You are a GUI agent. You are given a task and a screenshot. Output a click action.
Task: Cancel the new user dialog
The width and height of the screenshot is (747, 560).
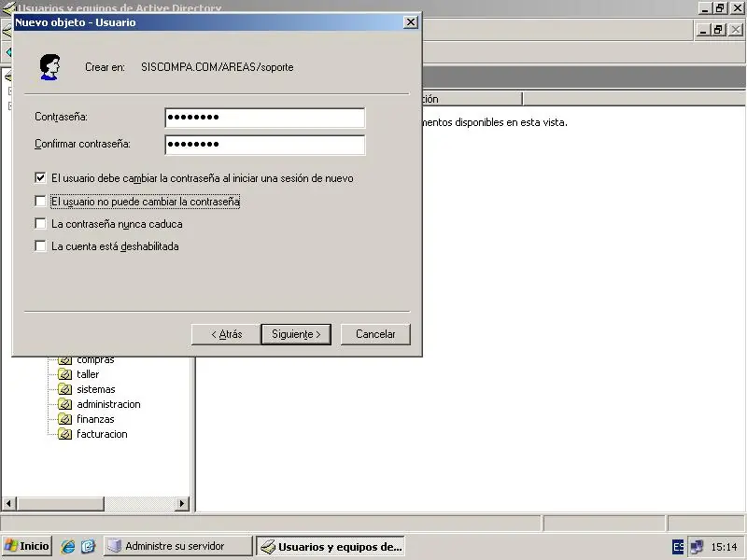pyautogui.click(x=375, y=334)
